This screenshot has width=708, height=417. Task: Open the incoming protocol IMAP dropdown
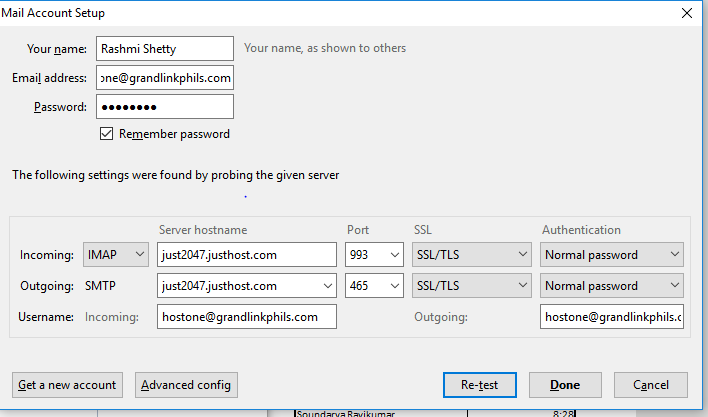(x=117, y=255)
